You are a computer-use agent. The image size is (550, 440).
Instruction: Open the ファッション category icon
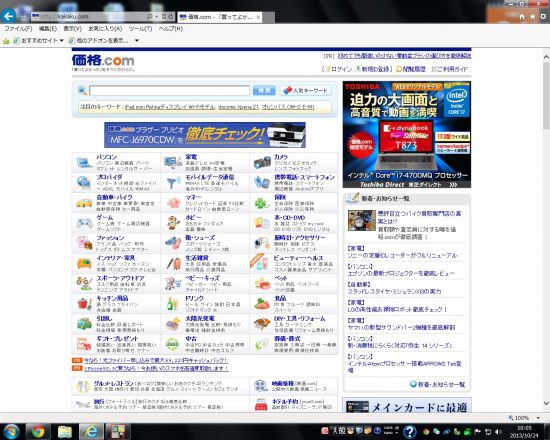(x=84, y=243)
